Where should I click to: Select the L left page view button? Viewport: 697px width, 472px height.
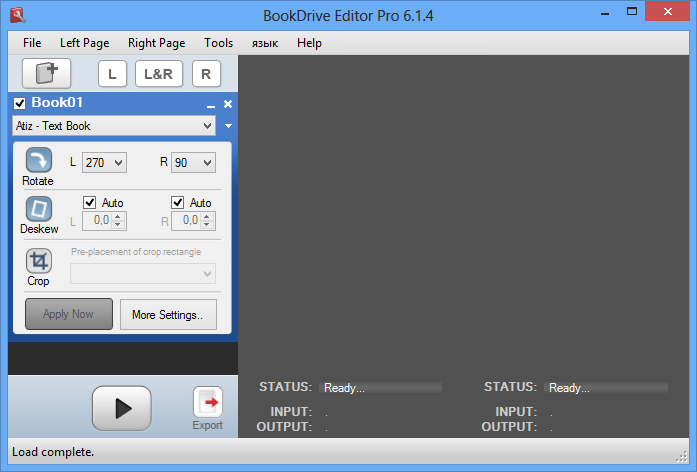112,74
